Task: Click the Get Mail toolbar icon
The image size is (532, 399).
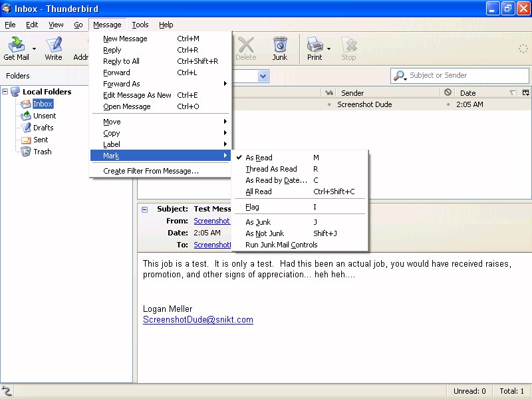Action: [x=16, y=44]
